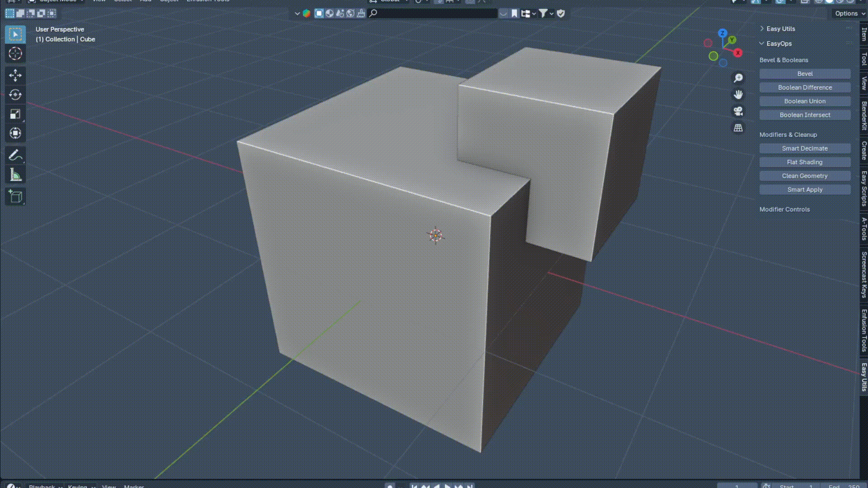Screen dimensions: 868x488
Task: Switch to the Tool sidebar tab
Action: [864, 59]
